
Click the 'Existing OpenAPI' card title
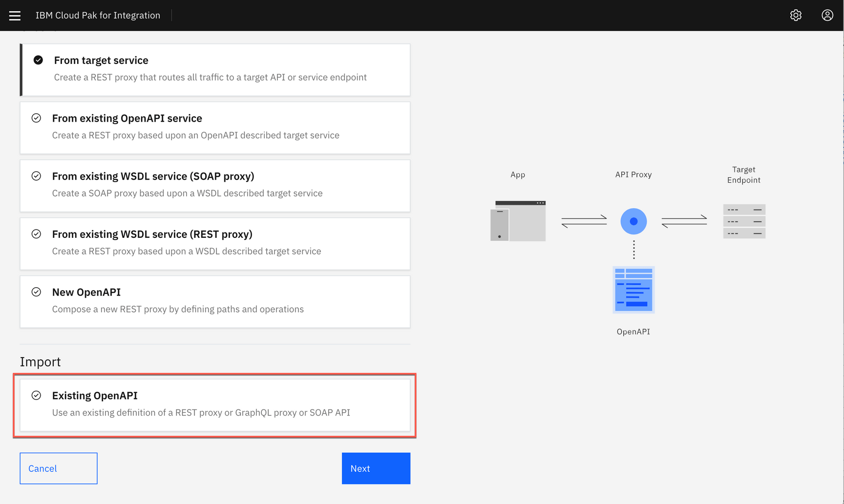click(x=95, y=396)
